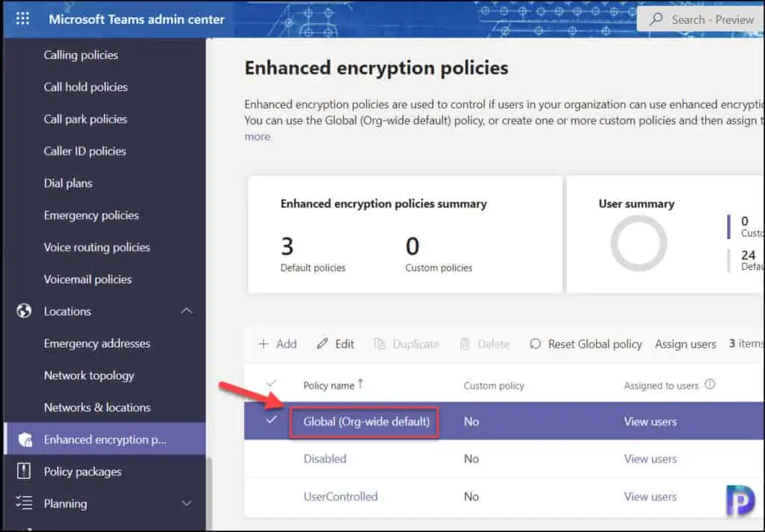View users for Global policy
The height and width of the screenshot is (532, 765).
[x=651, y=421]
